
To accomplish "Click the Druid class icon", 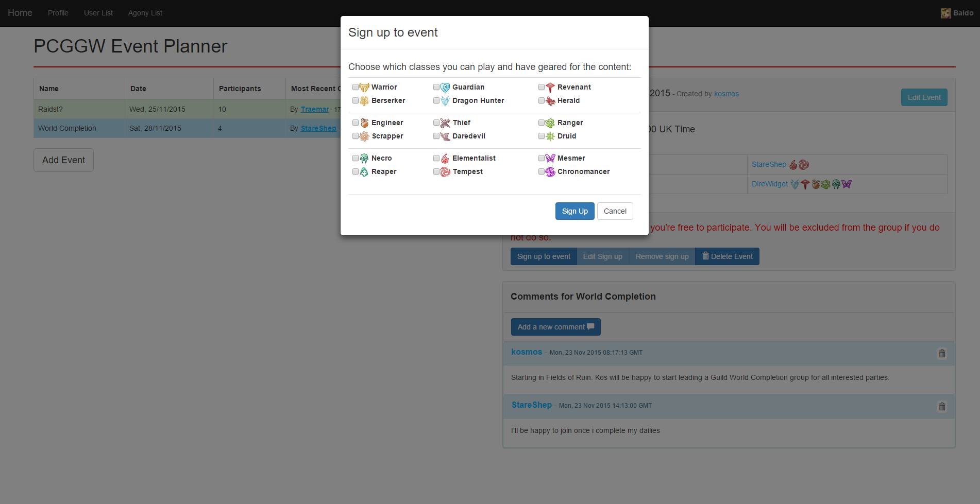I will 550,136.
